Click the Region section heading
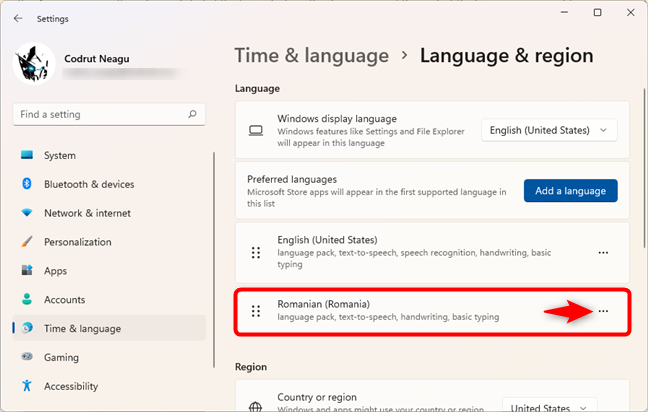Image resolution: width=648 pixels, height=412 pixels. pos(251,367)
